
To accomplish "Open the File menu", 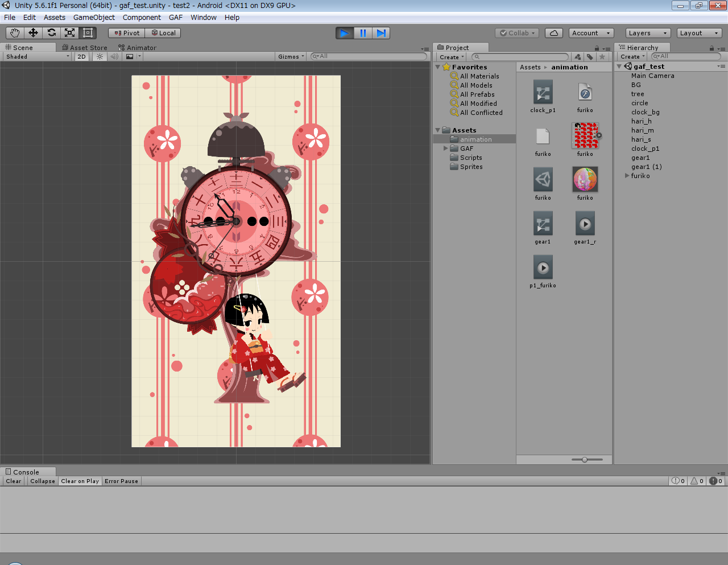I will pos(10,17).
